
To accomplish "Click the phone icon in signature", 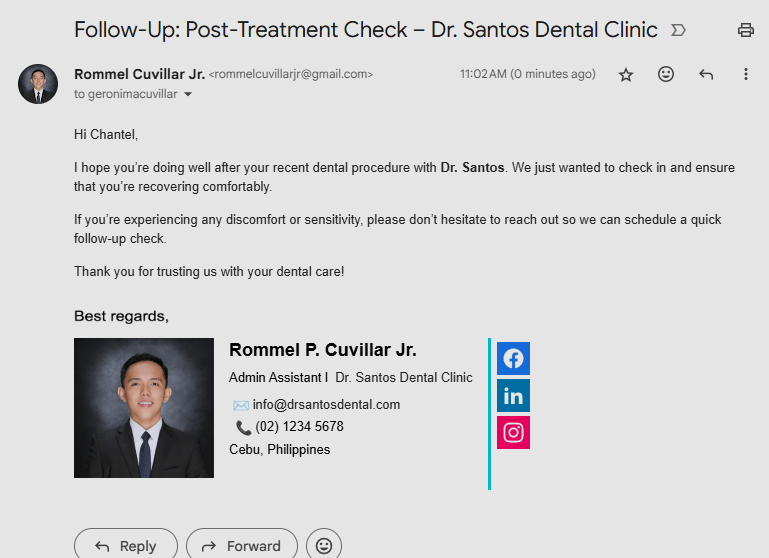I will click(243, 428).
